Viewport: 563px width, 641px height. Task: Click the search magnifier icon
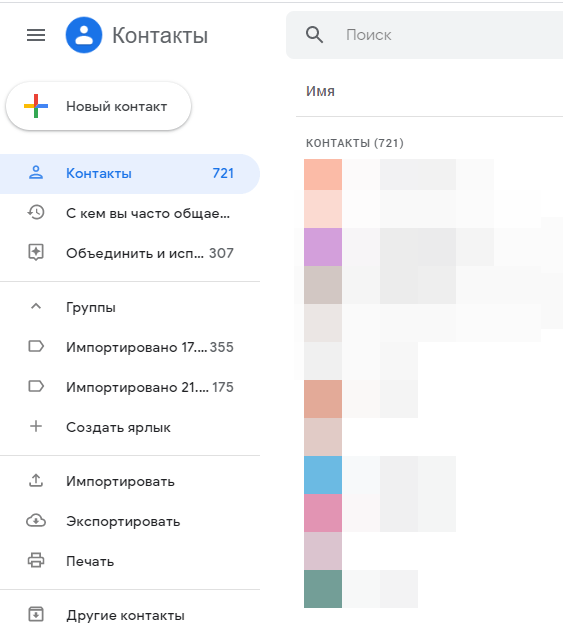click(x=314, y=35)
